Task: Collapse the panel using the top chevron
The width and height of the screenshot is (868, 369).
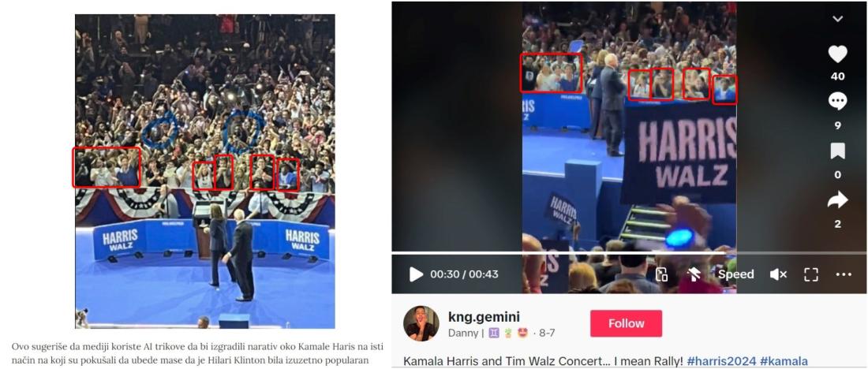Action: pyautogui.click(x=837, y=19)
